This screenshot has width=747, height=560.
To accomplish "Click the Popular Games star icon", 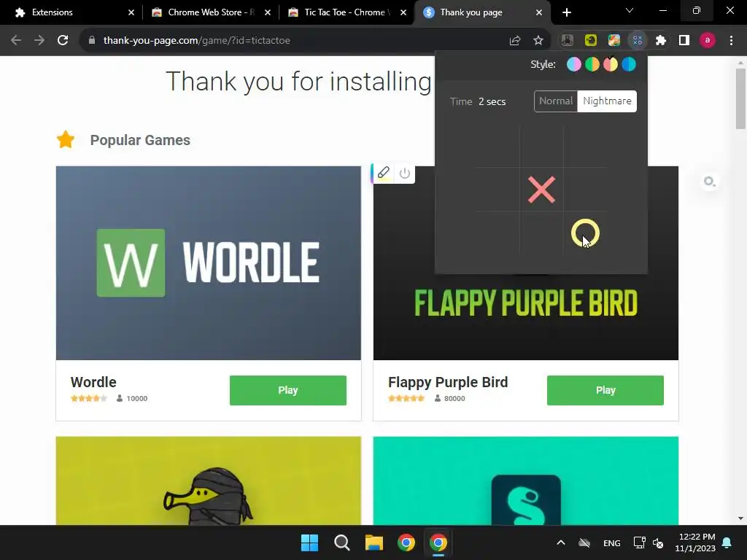I will tap(66, 139).
